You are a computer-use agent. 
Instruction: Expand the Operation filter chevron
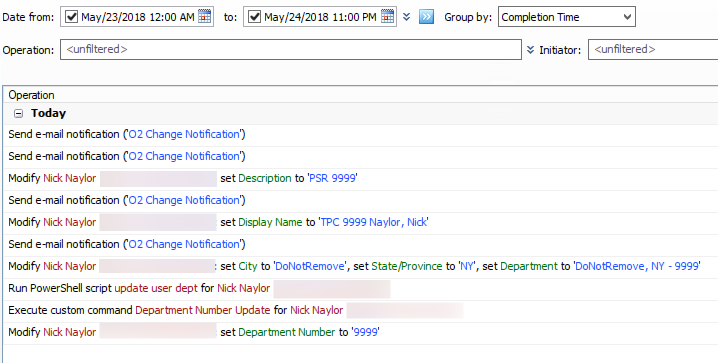click(530, 49)
